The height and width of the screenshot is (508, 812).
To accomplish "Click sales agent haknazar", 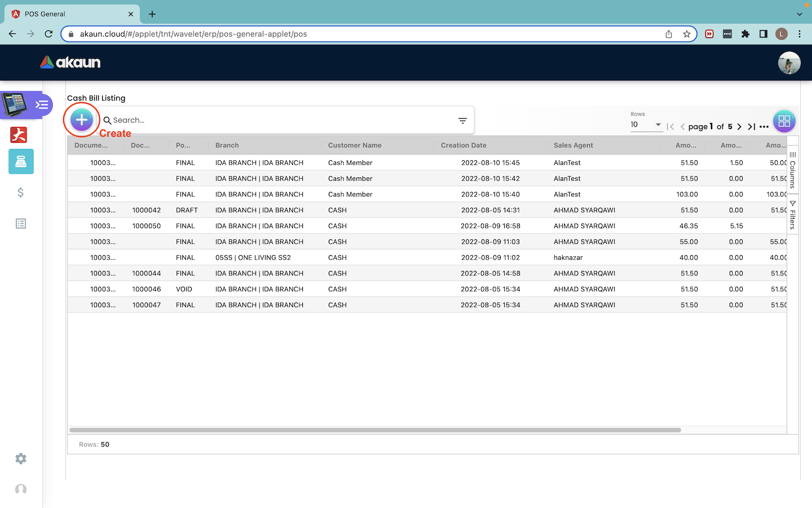I will (x=568, y=257).
